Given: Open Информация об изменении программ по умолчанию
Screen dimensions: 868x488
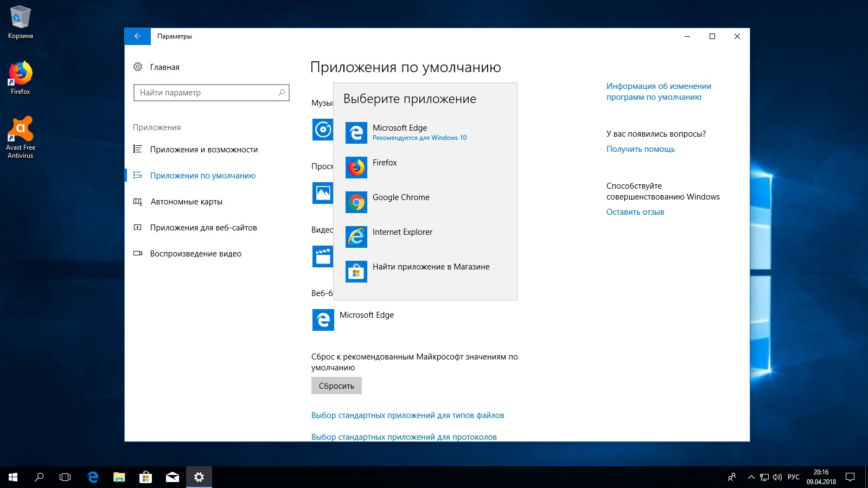Looking at the screenshot, I should tap(659, 92).
